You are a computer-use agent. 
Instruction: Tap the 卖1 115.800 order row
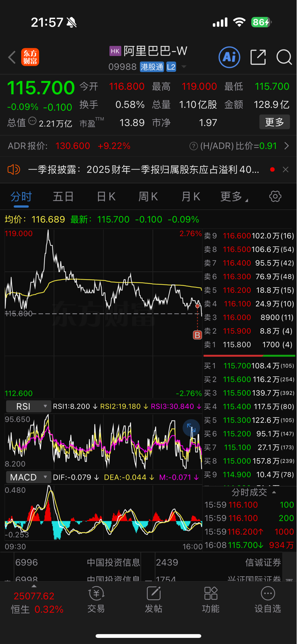tap(249, 345)
